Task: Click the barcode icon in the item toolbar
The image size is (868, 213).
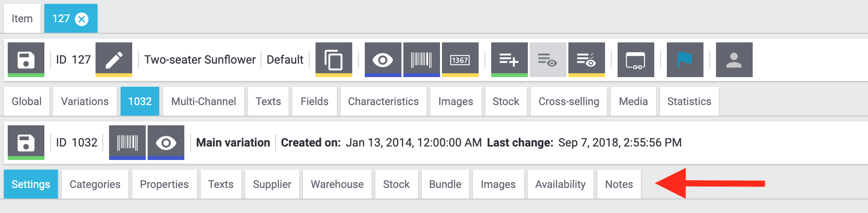Action: tap(421, 60)
